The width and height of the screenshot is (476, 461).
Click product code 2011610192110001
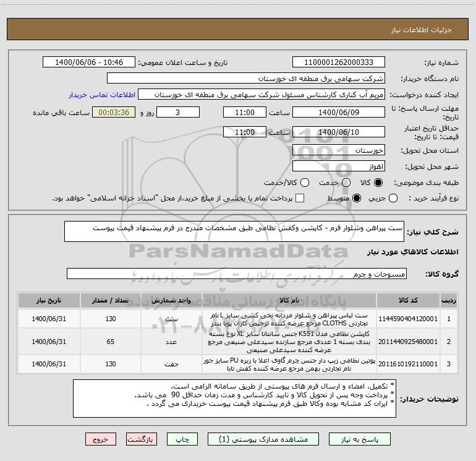[408, 364]
